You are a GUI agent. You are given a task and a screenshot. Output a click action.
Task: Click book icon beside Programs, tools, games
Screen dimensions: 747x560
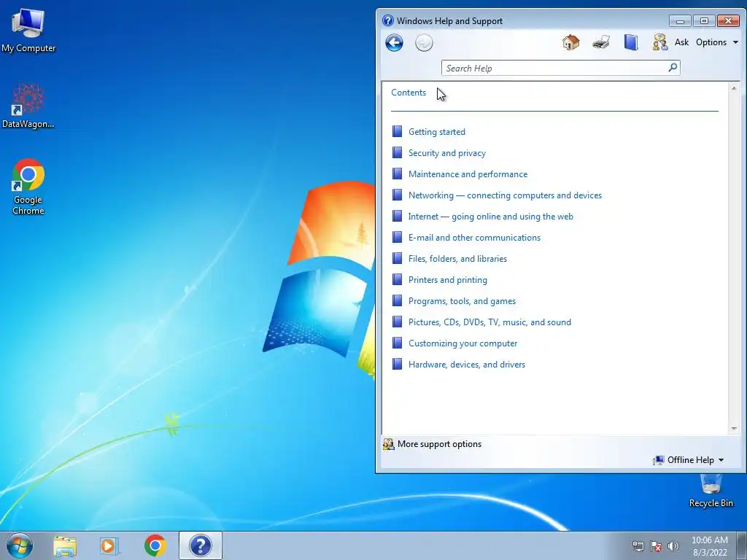point(397,300)
